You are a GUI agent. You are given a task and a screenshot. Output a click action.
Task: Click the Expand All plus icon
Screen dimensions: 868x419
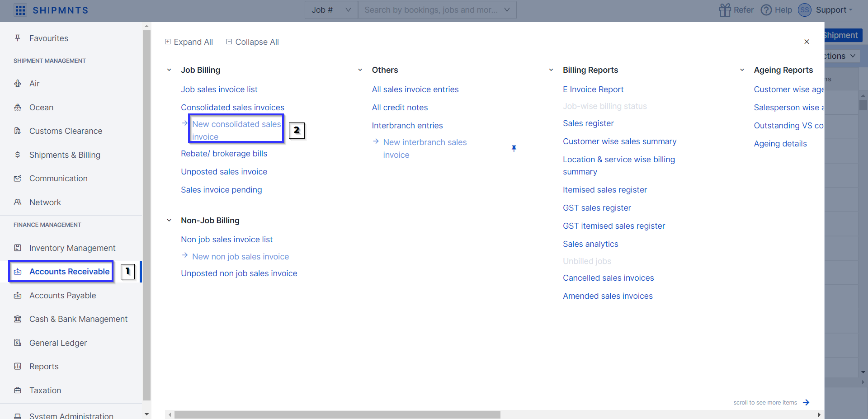pyautogui.click(x=168, y=42)
